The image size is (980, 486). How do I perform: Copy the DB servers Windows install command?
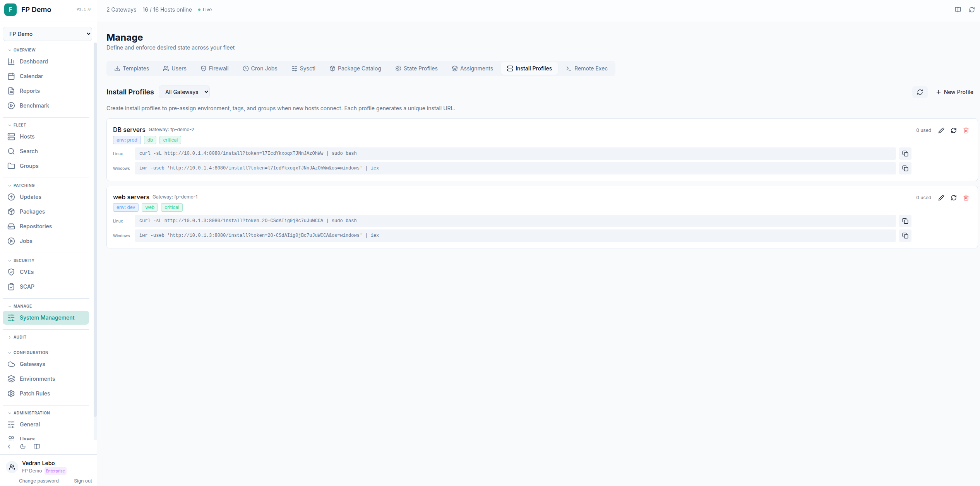905,168
